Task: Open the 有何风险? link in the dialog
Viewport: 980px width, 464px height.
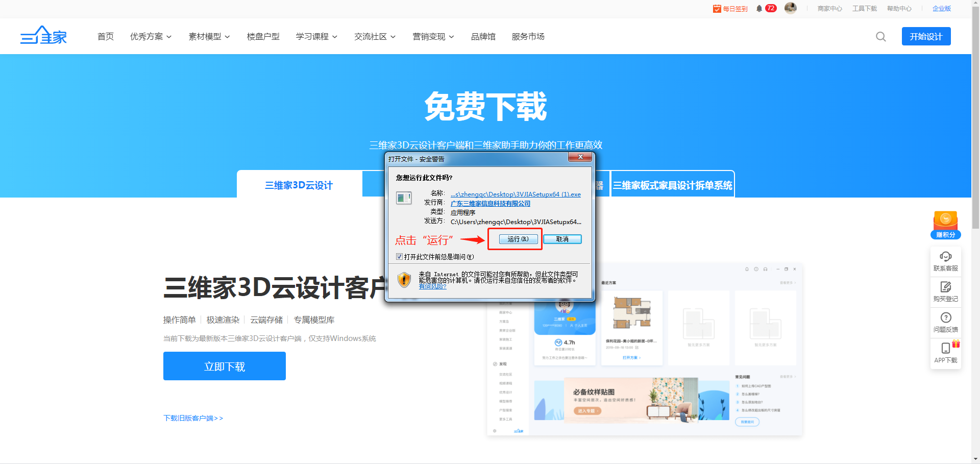Action: pyautogui.click(x=433, y=286)
